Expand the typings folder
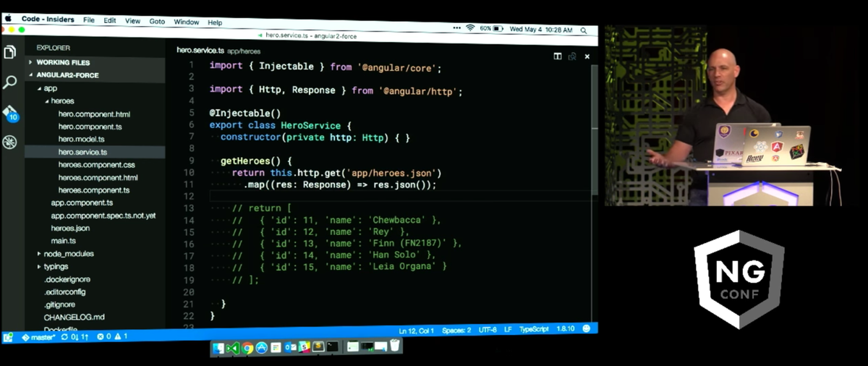 click(x=56, y=266)
